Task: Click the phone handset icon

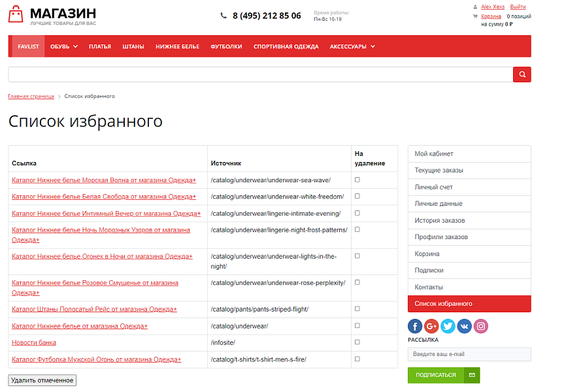Action: pos(223,15)
